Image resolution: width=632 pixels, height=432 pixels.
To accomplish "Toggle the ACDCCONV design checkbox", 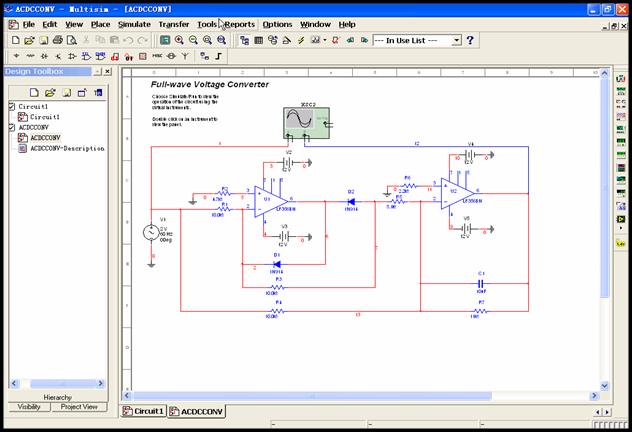I will (12, 127).
